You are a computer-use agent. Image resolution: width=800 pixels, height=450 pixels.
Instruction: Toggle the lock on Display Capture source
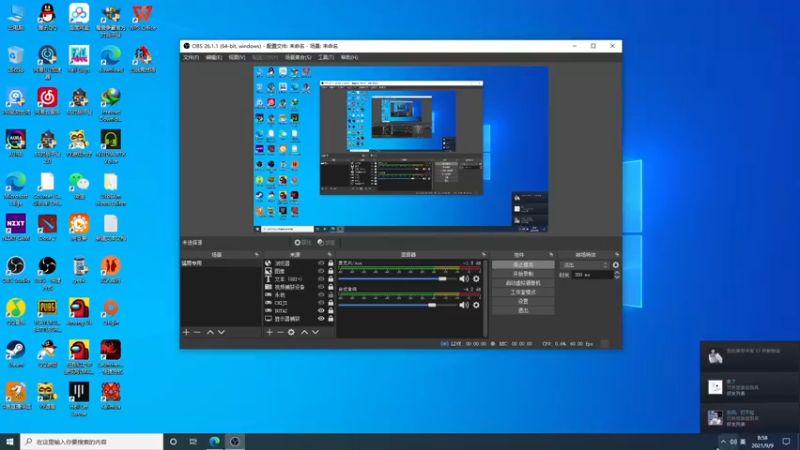[x=331, y=318]
